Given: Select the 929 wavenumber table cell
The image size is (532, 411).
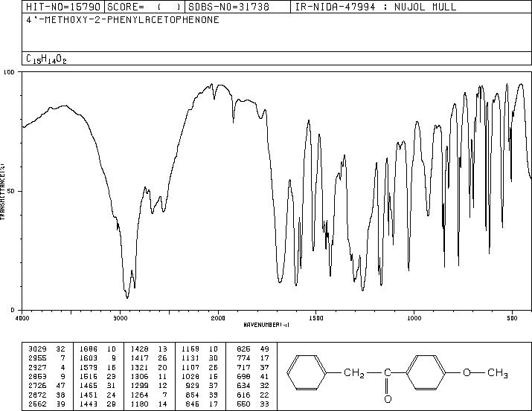Looking at the screenshot, I should pyautogui.click(x=193, y=386).
